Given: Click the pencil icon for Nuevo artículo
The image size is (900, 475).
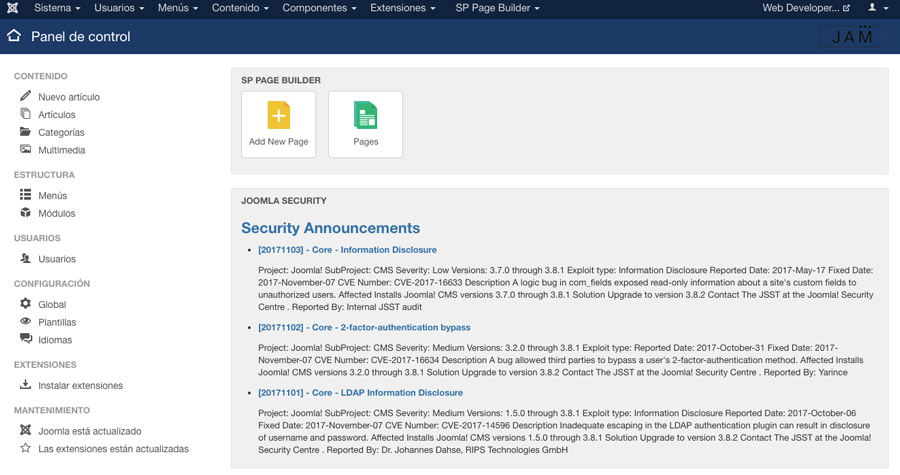Looking at the screenshot, I should [25, 96].
